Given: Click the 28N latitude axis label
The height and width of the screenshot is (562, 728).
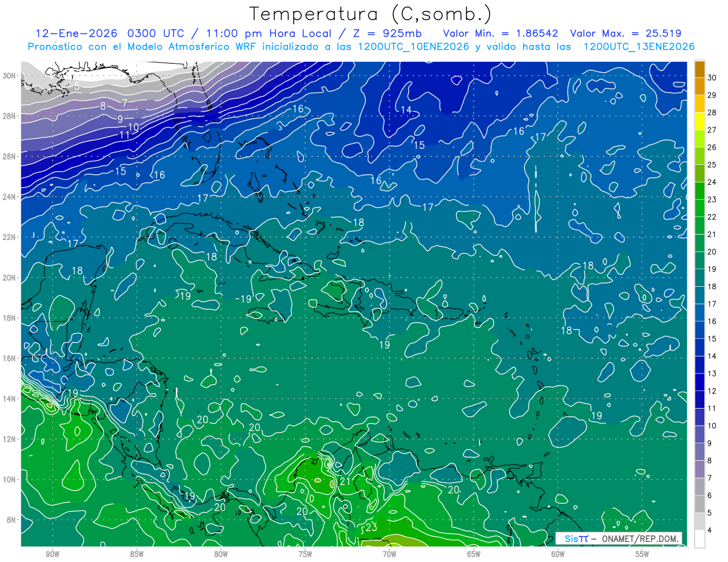Looking at the screenshot, I should pyautogui.click(x=9, y=116).
